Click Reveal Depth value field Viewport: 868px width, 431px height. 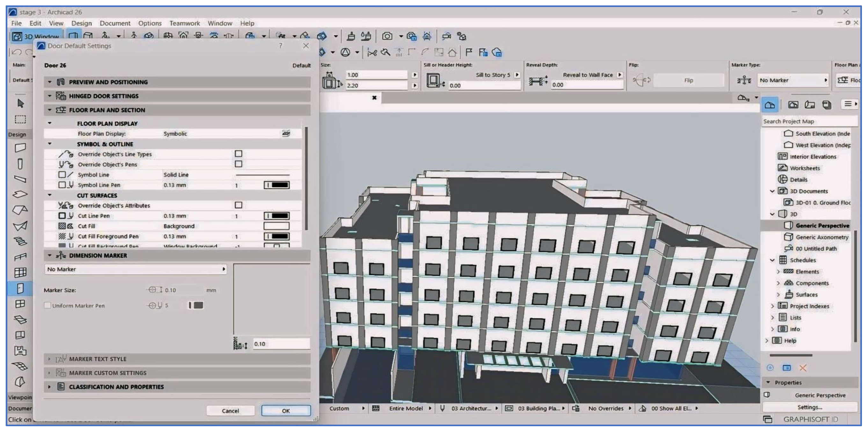tap(587, 85)
